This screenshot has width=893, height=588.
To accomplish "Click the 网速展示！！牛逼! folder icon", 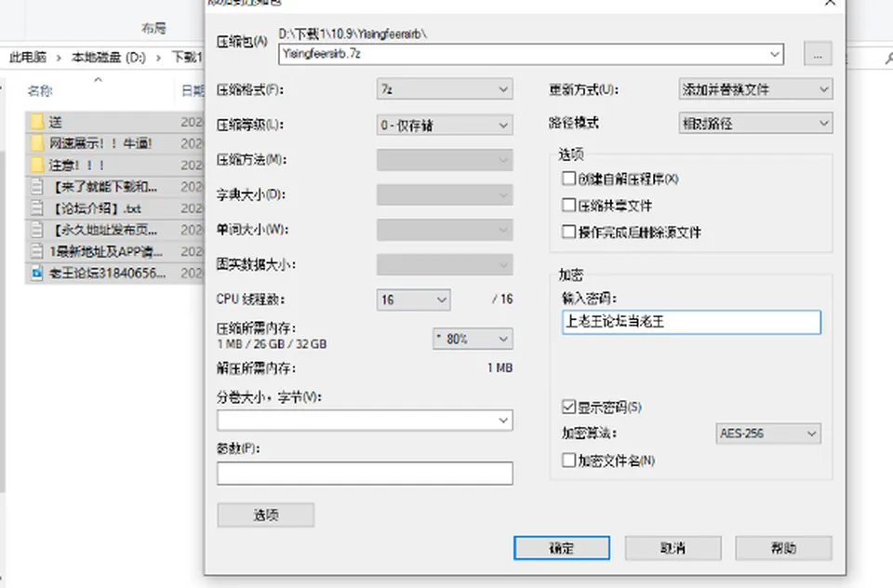I will [x=37, y=143].
